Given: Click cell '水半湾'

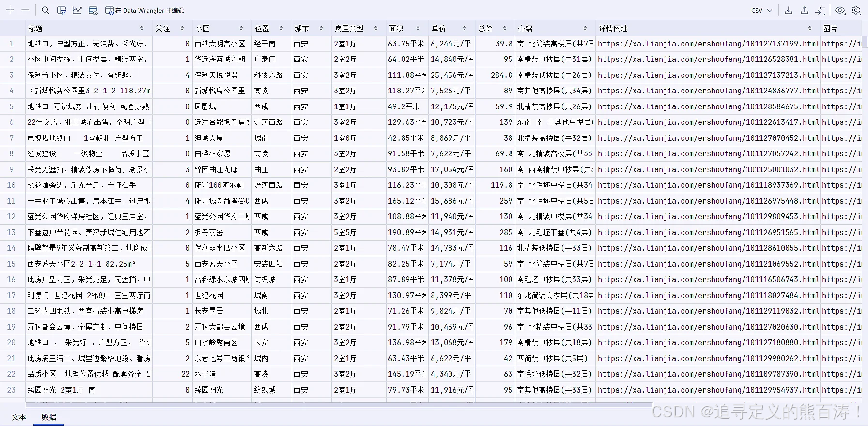Looking at the screenshot, I should (205, 374).
